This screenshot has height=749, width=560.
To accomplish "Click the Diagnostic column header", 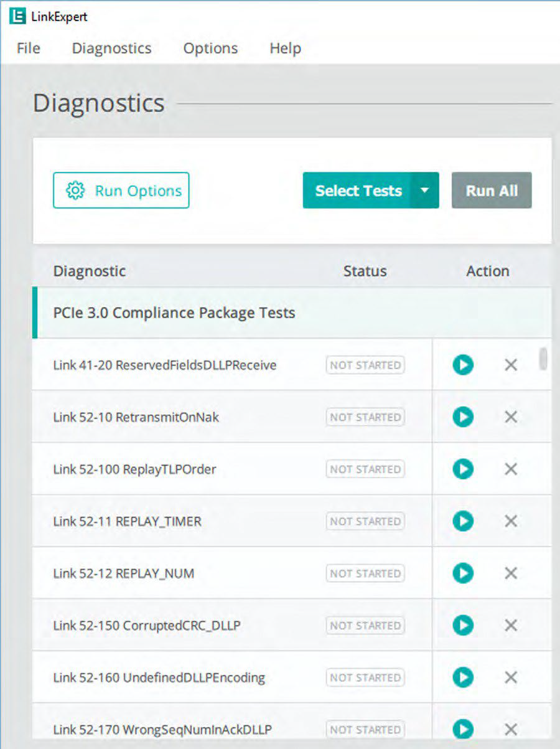I will pos(90,271).
